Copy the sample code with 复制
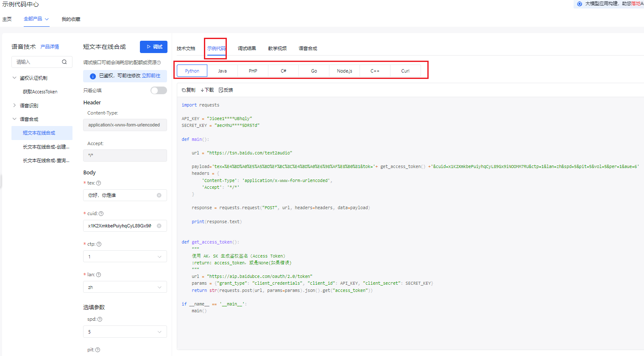Viewport: 644px width, 356px height. 189,90
